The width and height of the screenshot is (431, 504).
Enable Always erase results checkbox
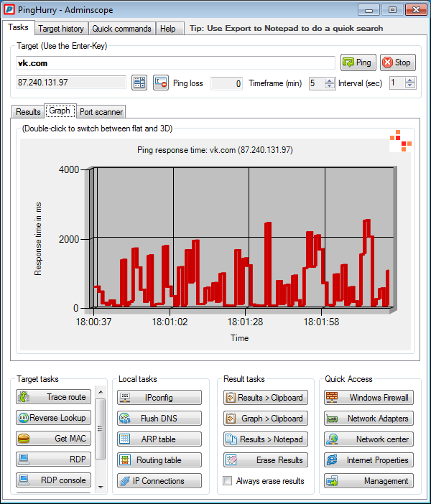point(228,481)
